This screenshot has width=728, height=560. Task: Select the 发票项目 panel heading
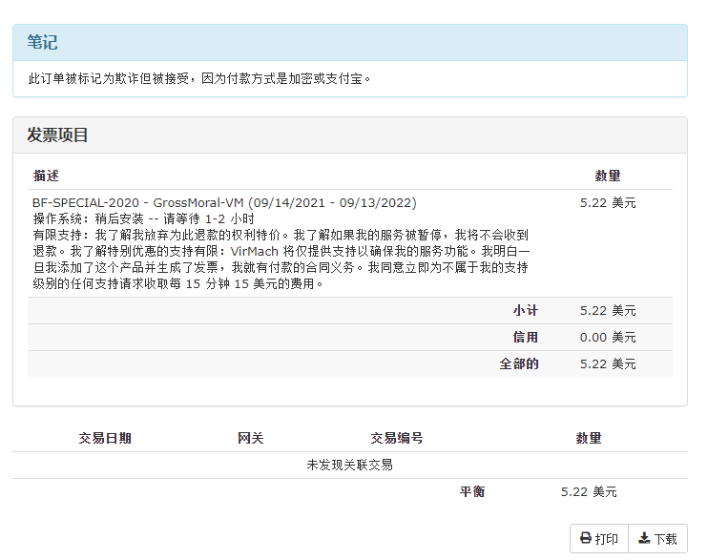57,135
